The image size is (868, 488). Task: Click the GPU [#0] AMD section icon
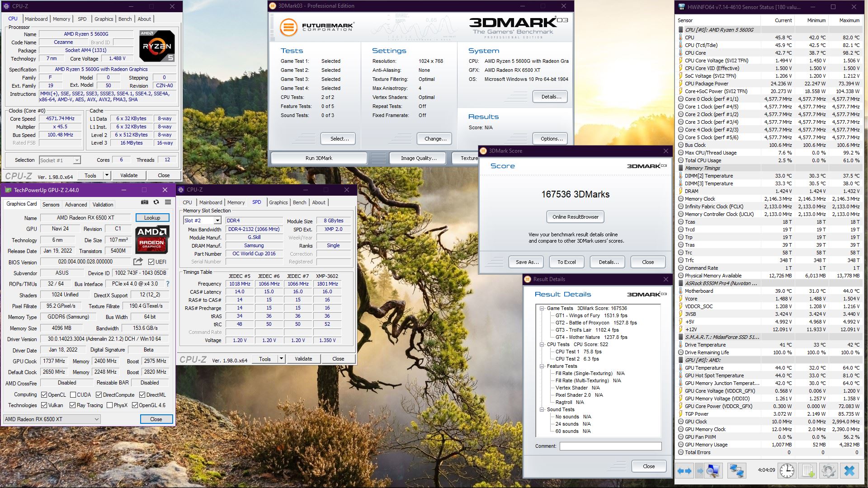point(681,360)
